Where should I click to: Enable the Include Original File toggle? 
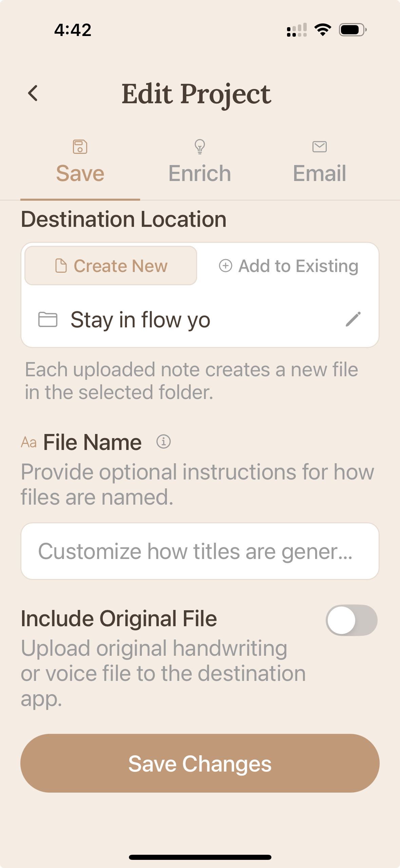pos(351,620)
